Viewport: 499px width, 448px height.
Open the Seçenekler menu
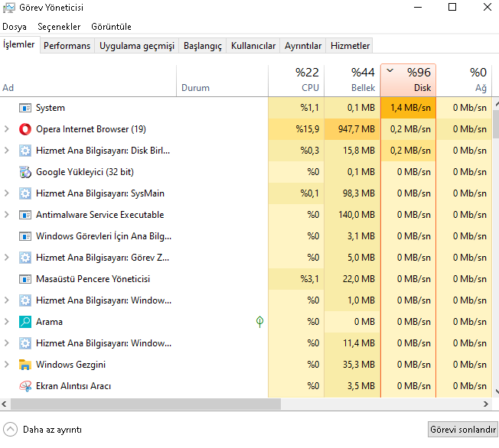(x=59, y=27)
